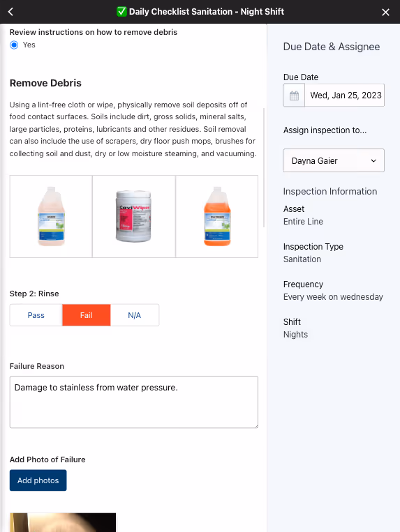The image size is (400, 532).
Task: Open the due date calendar icon
Action: 294,96
